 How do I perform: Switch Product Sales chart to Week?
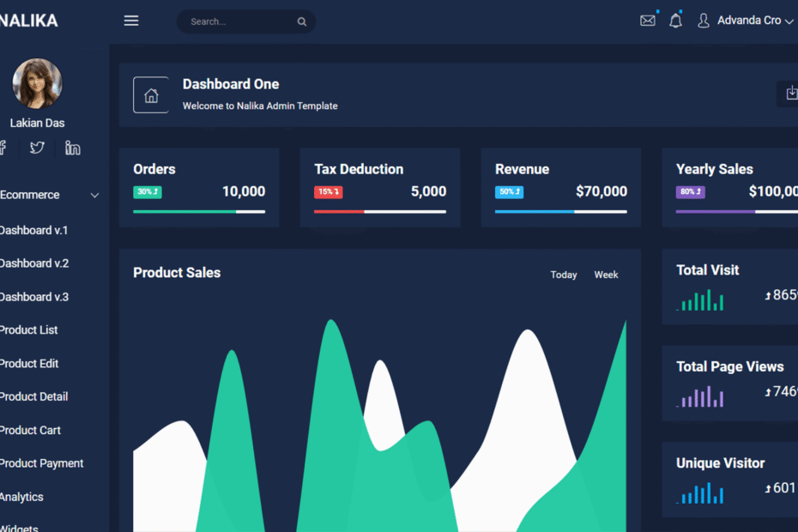pyautogui.click(x=606, y=275)
